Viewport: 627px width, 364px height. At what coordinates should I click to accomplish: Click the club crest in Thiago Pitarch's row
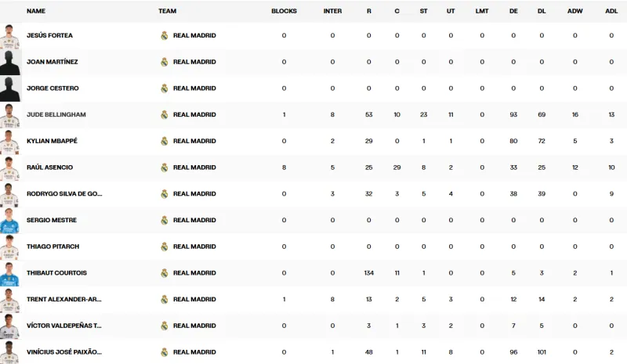164,247
